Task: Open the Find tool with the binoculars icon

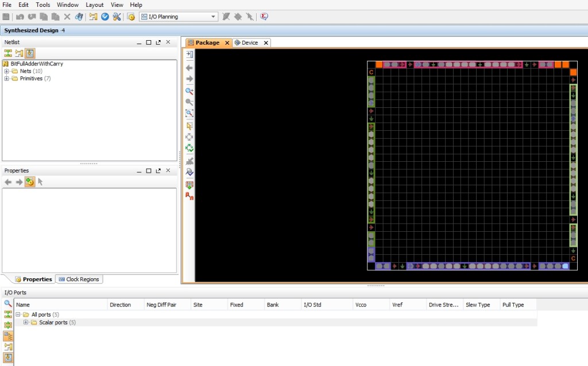Action: click(80, 17)
